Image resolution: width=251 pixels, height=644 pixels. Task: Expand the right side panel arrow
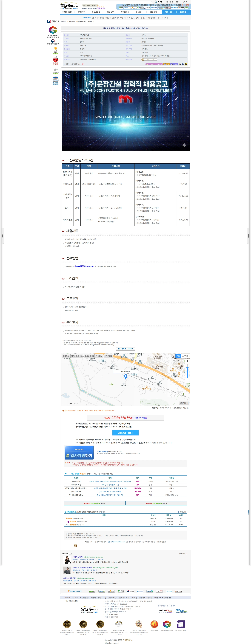(248, 236)
